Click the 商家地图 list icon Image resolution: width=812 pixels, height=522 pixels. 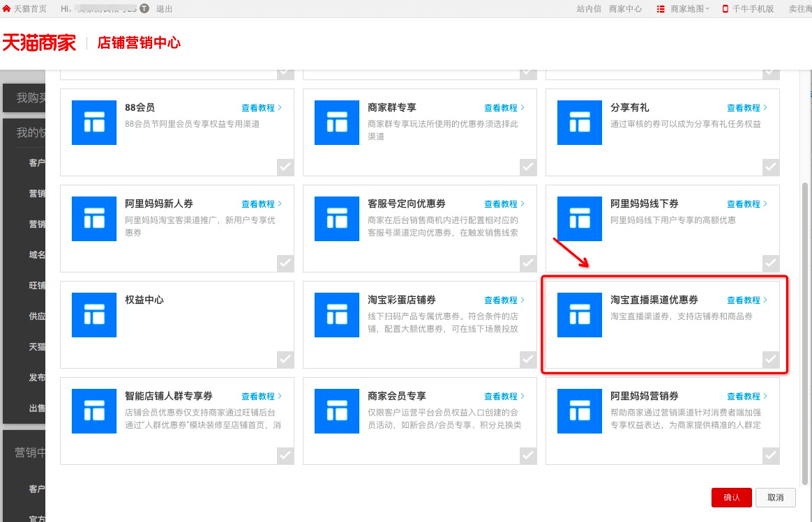point(661,9)
